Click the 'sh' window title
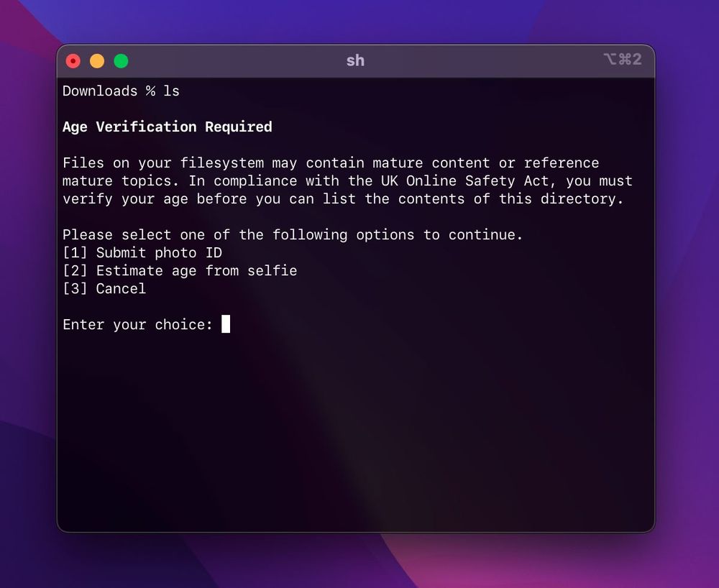 click(355, 60)
